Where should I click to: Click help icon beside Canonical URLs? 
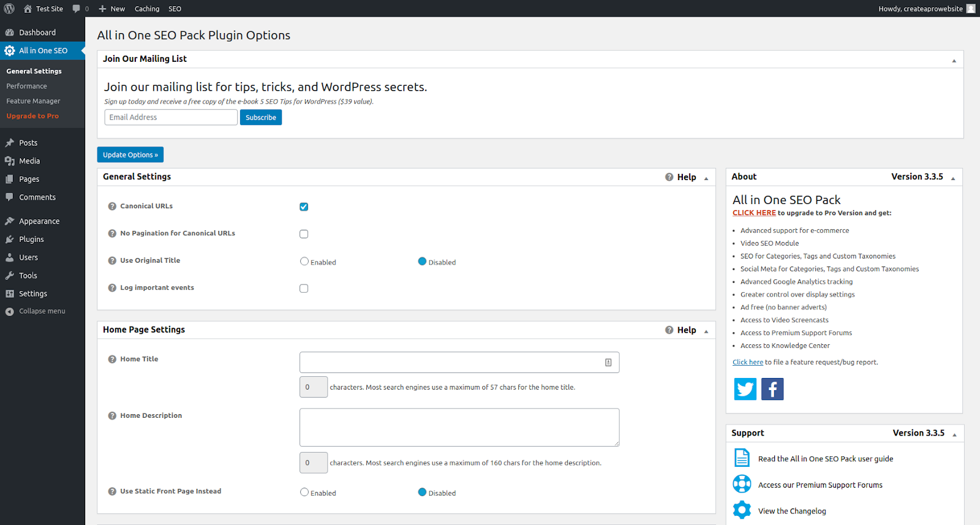point(112,206)
